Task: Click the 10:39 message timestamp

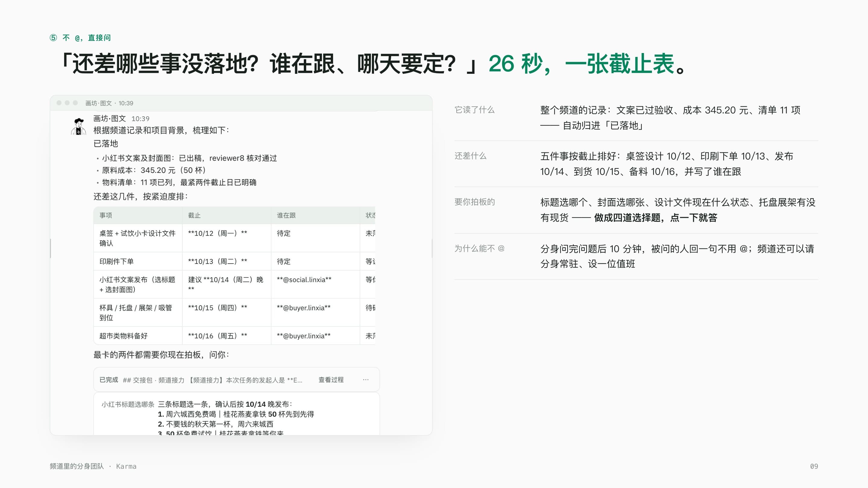Action: [140, 119]
